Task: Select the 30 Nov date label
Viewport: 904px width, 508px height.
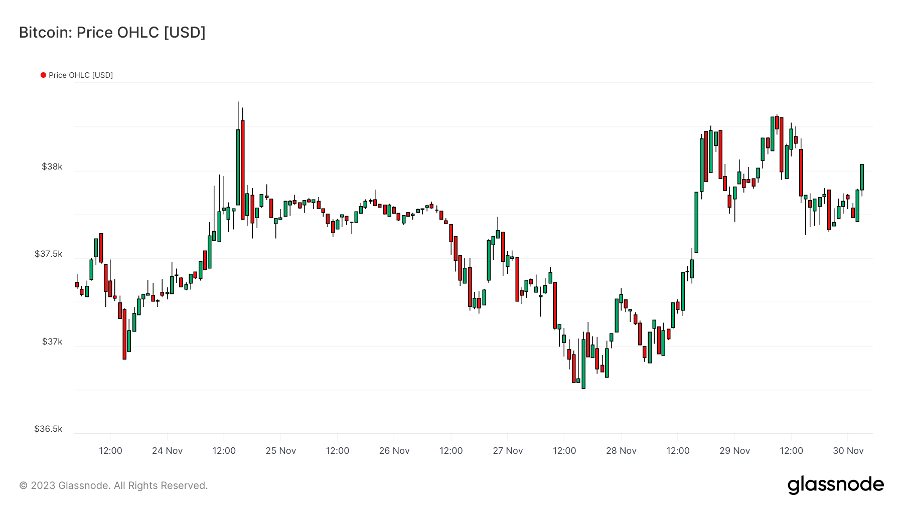Action: (x=848, y=451)
